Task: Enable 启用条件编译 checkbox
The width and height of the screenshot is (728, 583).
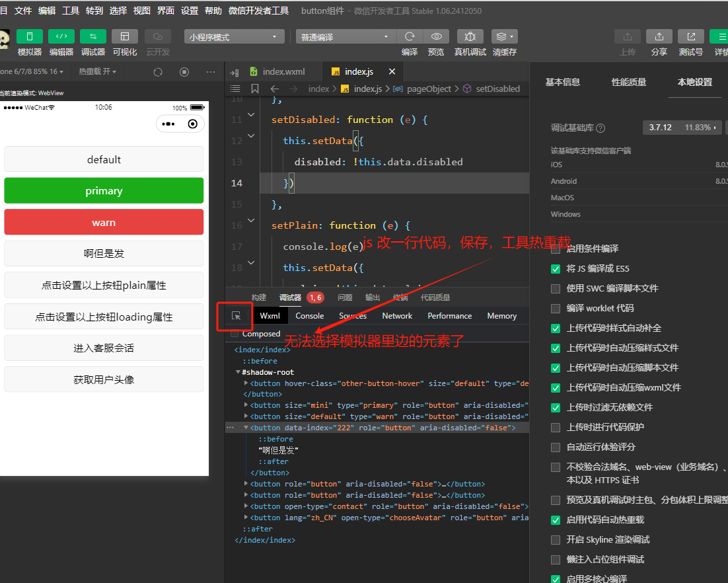Action: click(x=556, y=249)
